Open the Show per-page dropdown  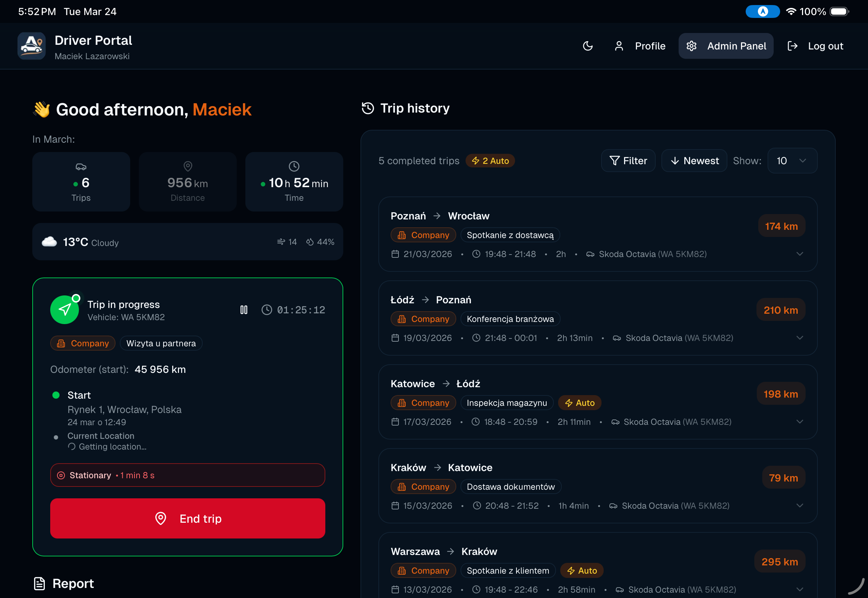[792, 160]
